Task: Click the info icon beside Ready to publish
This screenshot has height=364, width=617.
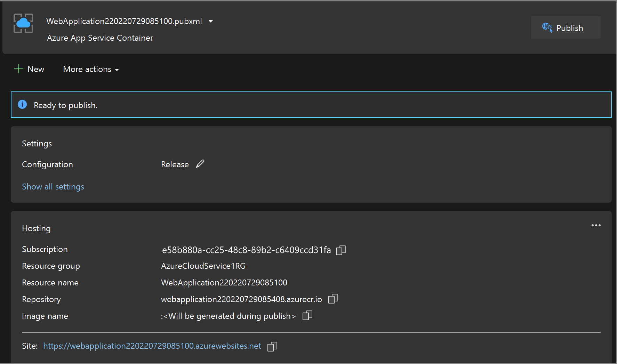Action: point(22,104)
